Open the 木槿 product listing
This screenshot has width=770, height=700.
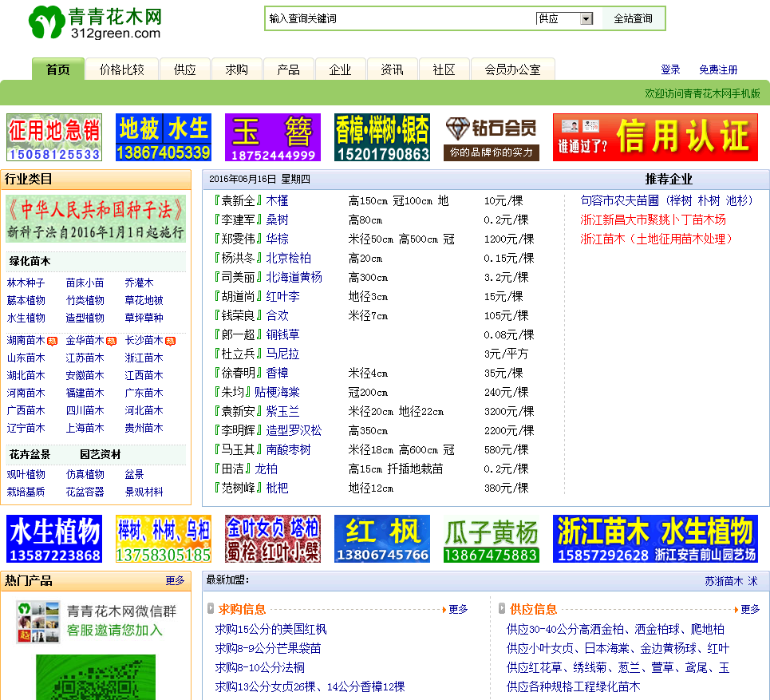click(x=278, y=200)
